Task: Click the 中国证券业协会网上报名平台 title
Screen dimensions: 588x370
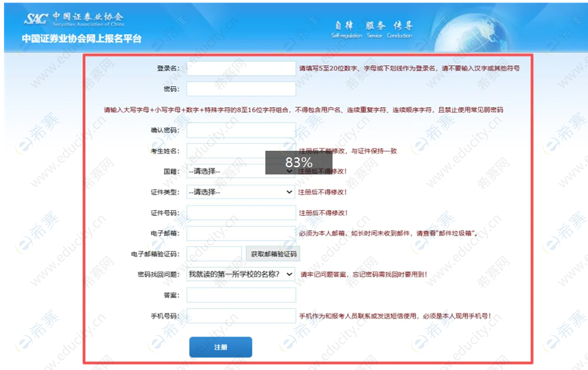Action: click(x=82, y=39)
